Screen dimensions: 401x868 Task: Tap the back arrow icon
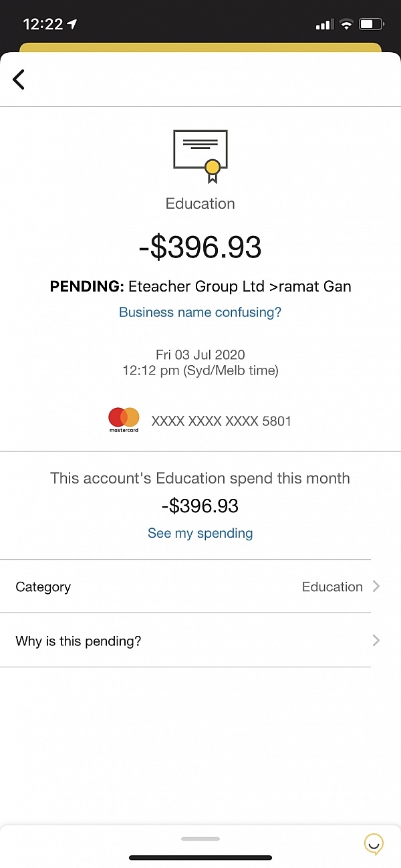(x=19, y=79)
